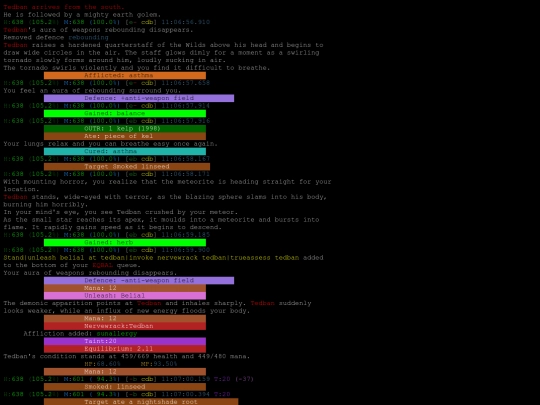The width and height of the screenshot is (540, 405).
Task: Click the "HP:68.60%" value
Action: pyautogui.click(x=102, y=364)
